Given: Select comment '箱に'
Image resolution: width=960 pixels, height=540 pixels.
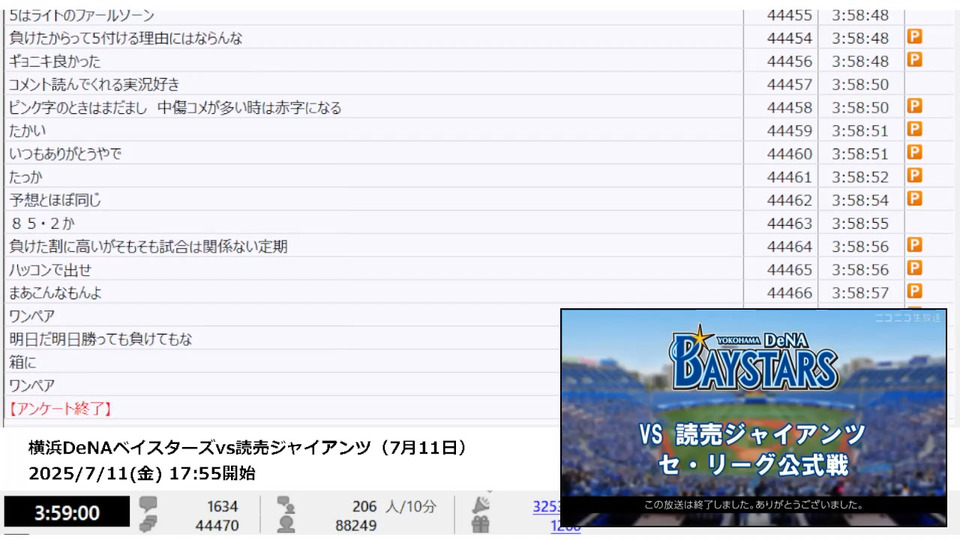Looking at the screenshot, I should (x=23, y=362).
